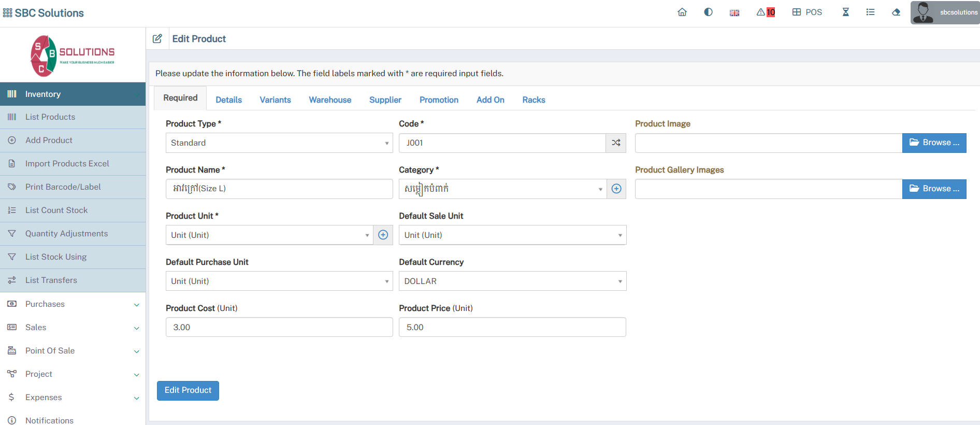Switch to the Variants tab
The width and height of the screenshot is (980, 425).
point(275,100)
